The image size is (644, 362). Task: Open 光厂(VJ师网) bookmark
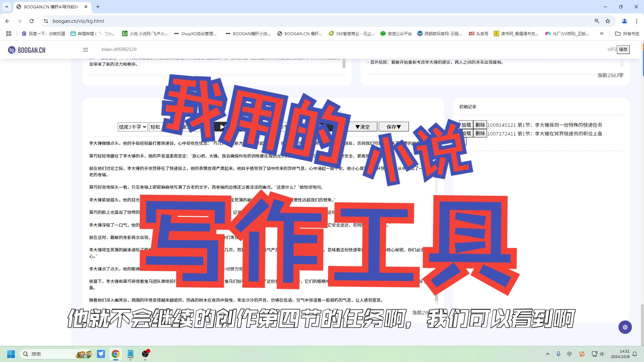(567, 34)
